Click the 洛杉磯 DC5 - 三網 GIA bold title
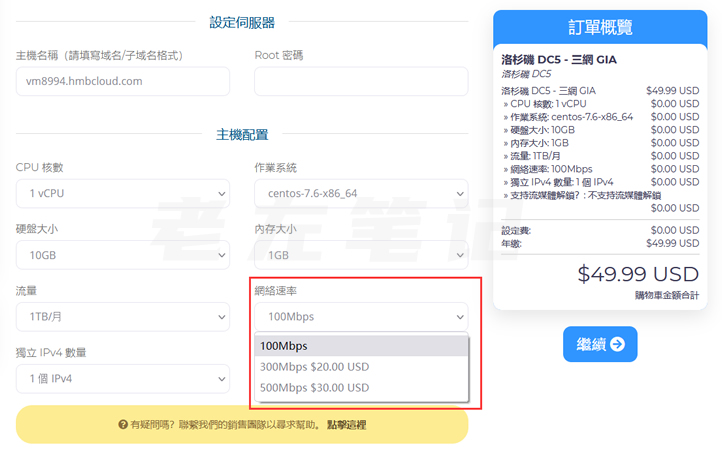This screenshot has height=451, width=722. click(x=559, y=59)
